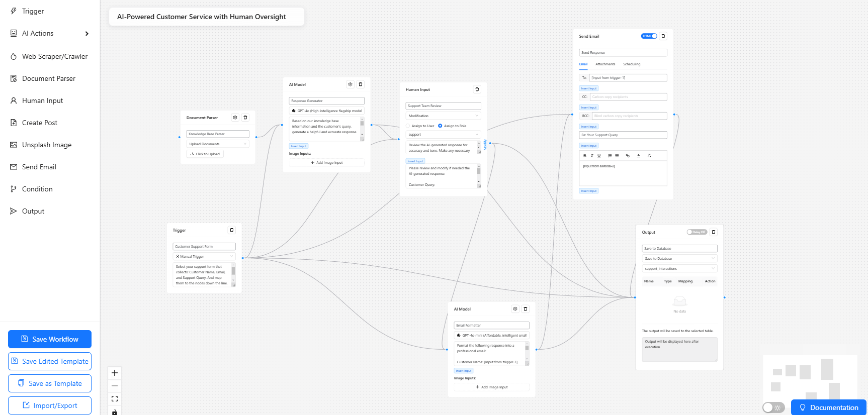Screen dimensions: 868x415
Task: Open the Modification dropdown in Human Input
Action: click(x=443, y=116)
